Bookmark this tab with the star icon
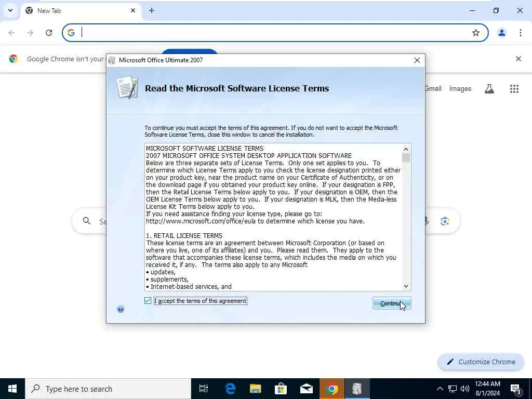 point(476,33)
